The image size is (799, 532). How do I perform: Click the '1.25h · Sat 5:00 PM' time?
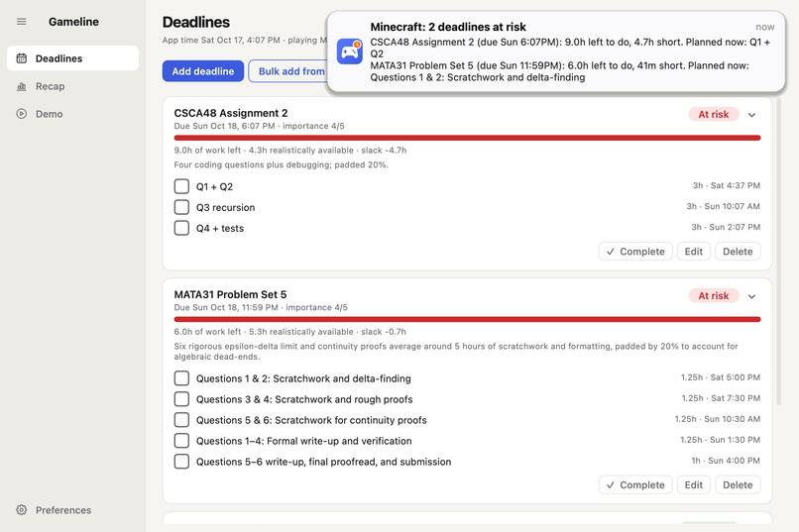pyautogui.click(x=720, y=377)
